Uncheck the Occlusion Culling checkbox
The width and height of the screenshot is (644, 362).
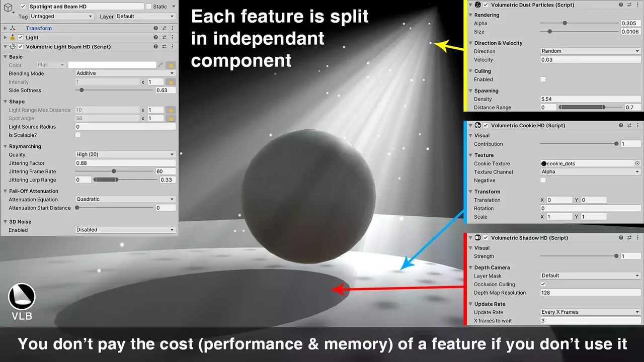pyautogui.click(x=543, y=284)
